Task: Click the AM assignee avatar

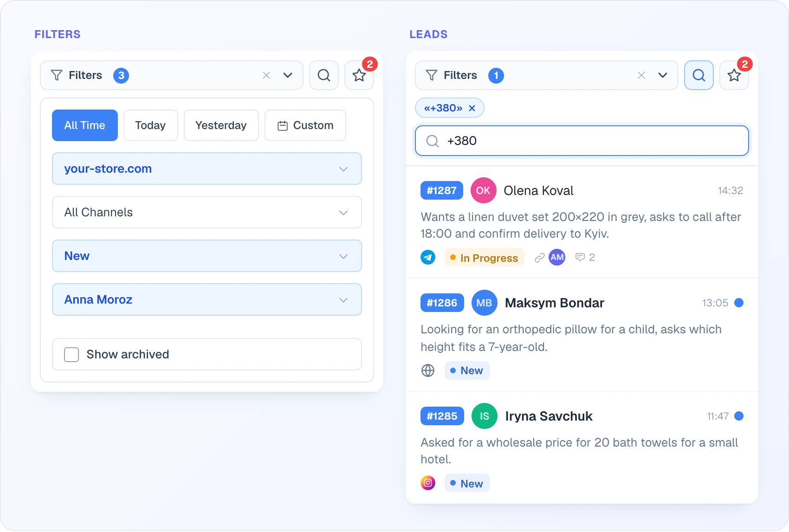Action: point(557,257)
